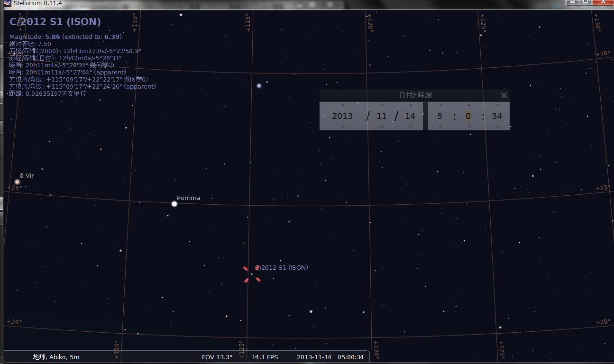Select the star Porrima
The height and width of the screenshot is (364, 614).
[x=174, y=204]
